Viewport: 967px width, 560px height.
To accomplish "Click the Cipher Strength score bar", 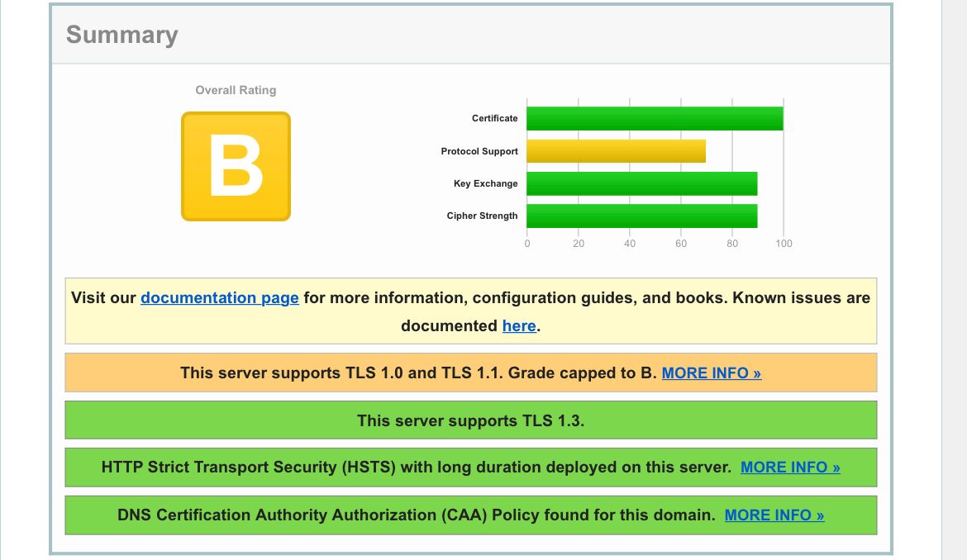I will 641,216.
